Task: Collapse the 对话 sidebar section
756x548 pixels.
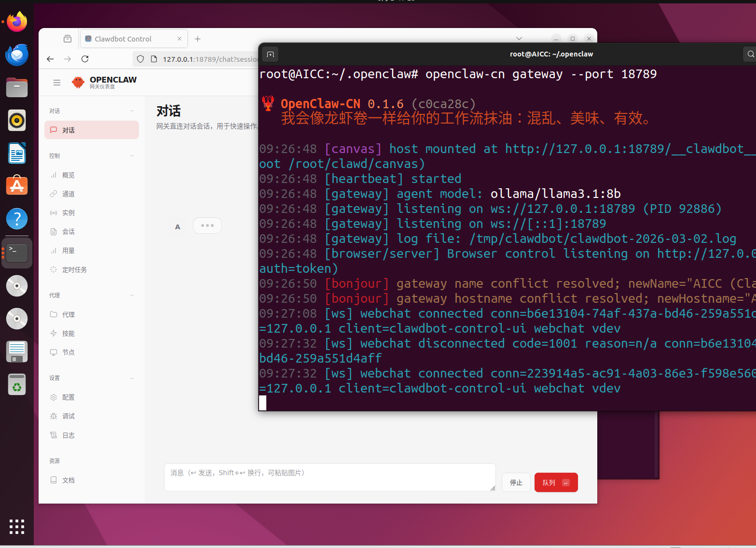Action: pos(132,111)
